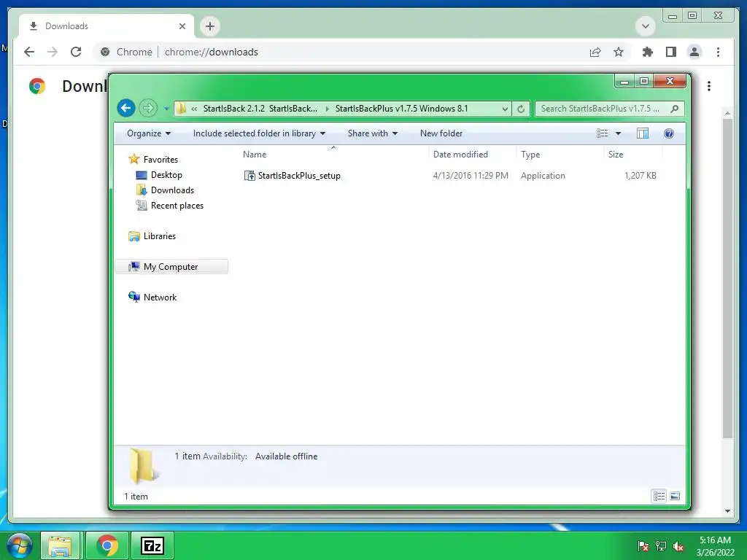Select Favorites in the navigation pane

tap(160, 160)
